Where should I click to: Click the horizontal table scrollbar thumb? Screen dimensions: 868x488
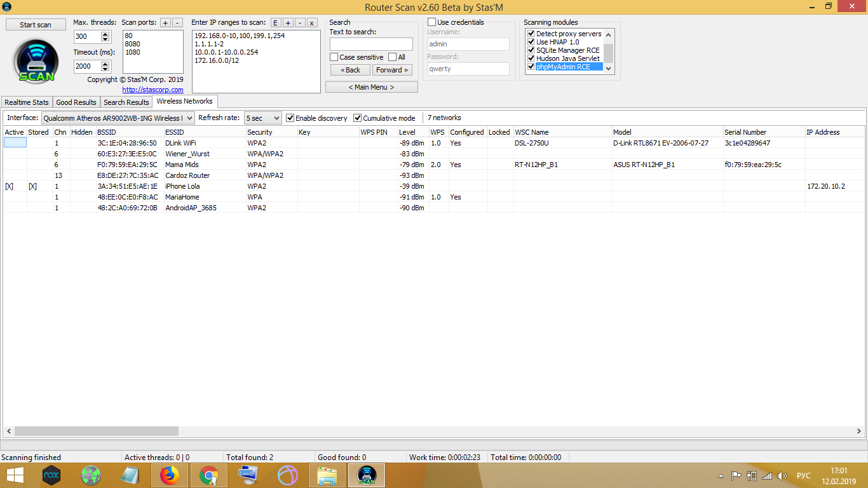pyautogui.click(x=97, y=431)
